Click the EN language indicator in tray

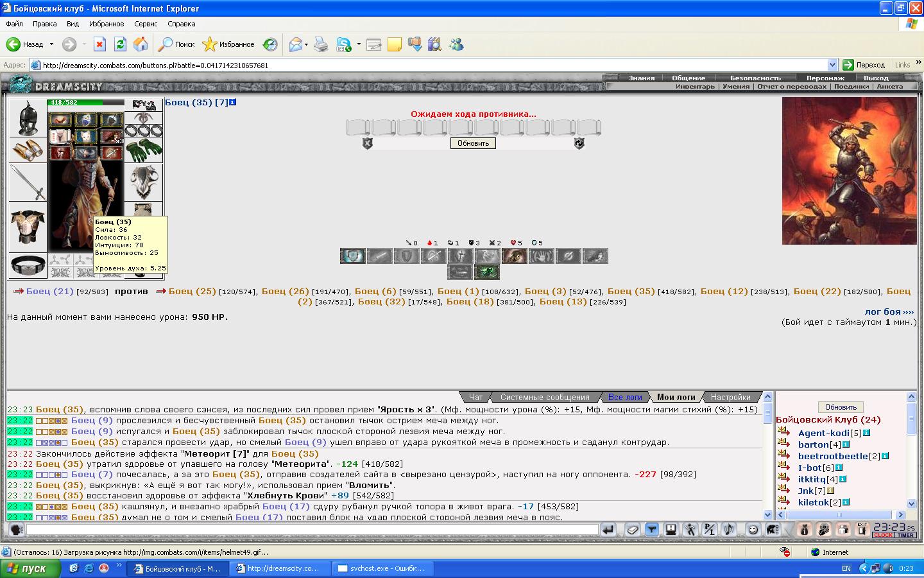coord(846,568)
